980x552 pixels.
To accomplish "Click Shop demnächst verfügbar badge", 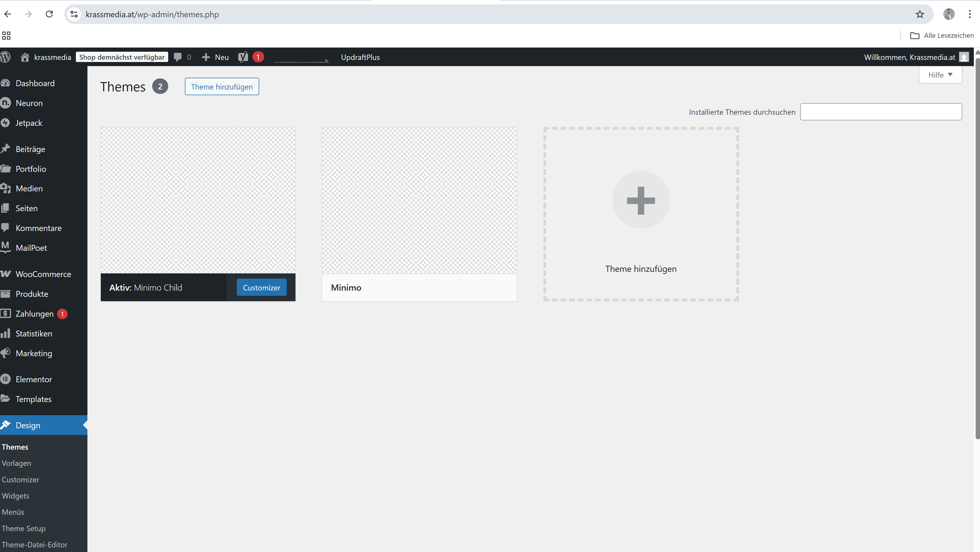I will 122,57.
